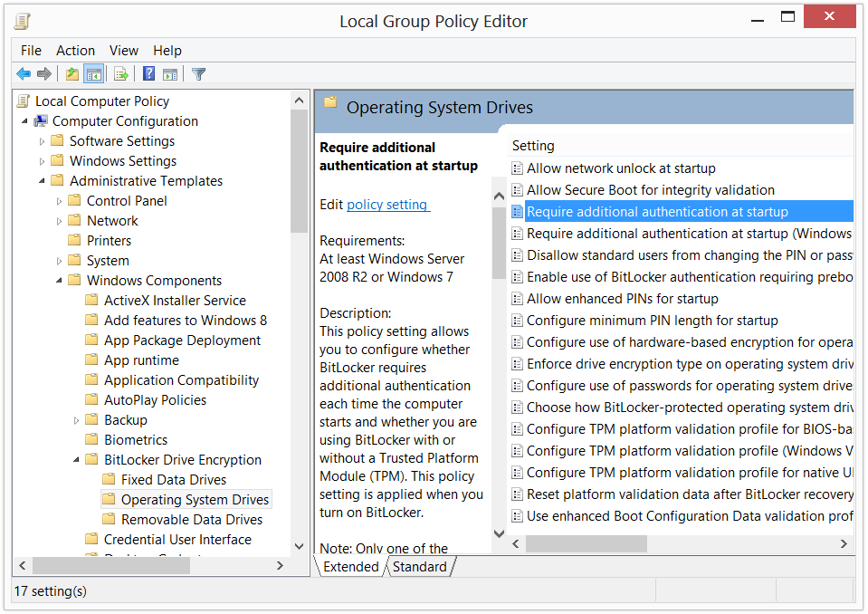This screenshot has width=868, height=614.
Task: Click the icon beside Reset platform validation data after BitLocker recovery
Action: tap(517, 494)
